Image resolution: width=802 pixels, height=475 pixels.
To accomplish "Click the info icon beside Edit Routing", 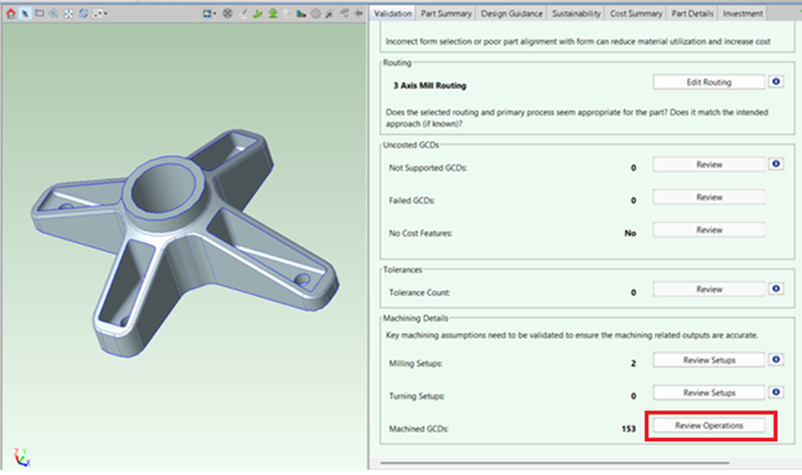I will pos(776,82).
